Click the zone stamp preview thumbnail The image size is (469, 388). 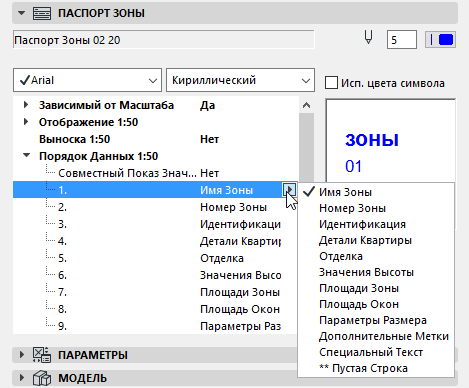tap(390, 141)
